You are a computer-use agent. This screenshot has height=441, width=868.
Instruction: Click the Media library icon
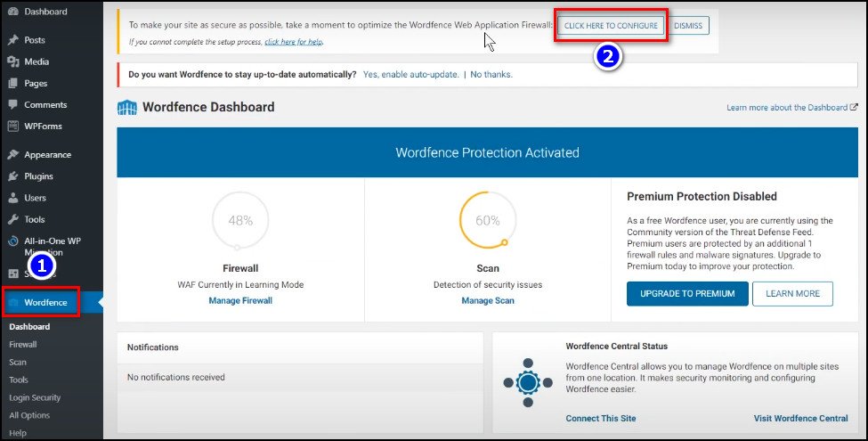tap(13, 61)
